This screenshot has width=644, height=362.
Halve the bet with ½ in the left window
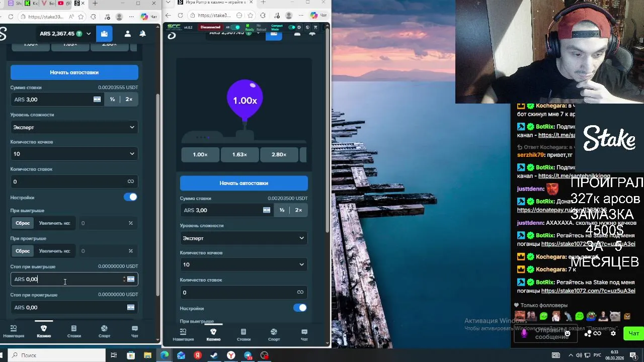point(112,100)
